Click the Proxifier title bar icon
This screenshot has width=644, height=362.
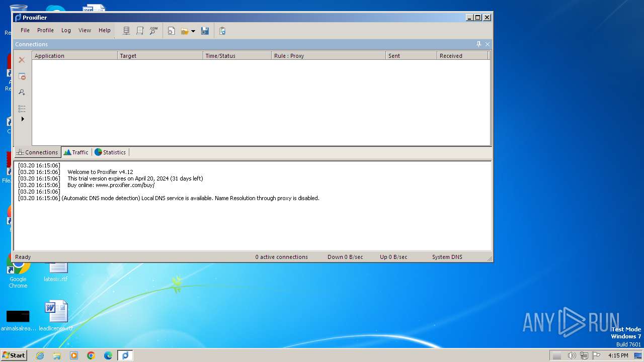point(18,18)
